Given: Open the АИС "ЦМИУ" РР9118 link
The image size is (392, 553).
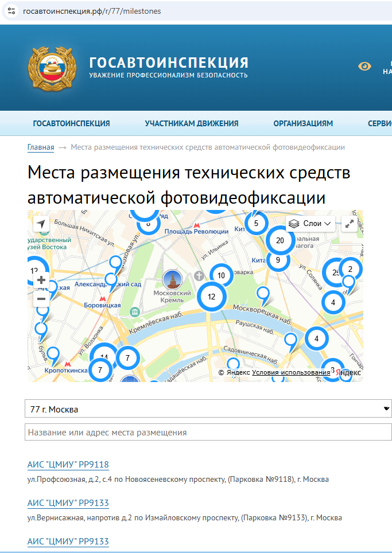Looking at the screenshot, I should coord(68,465).
